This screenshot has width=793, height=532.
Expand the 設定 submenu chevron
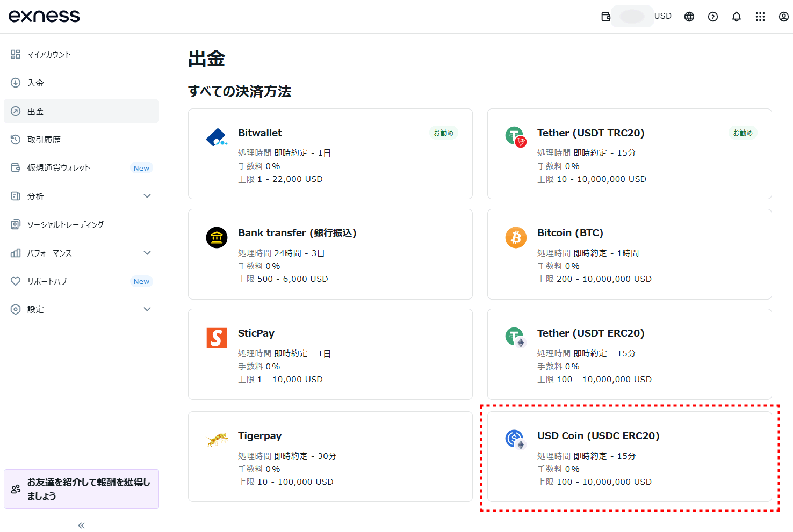click(x=147, y=309)
